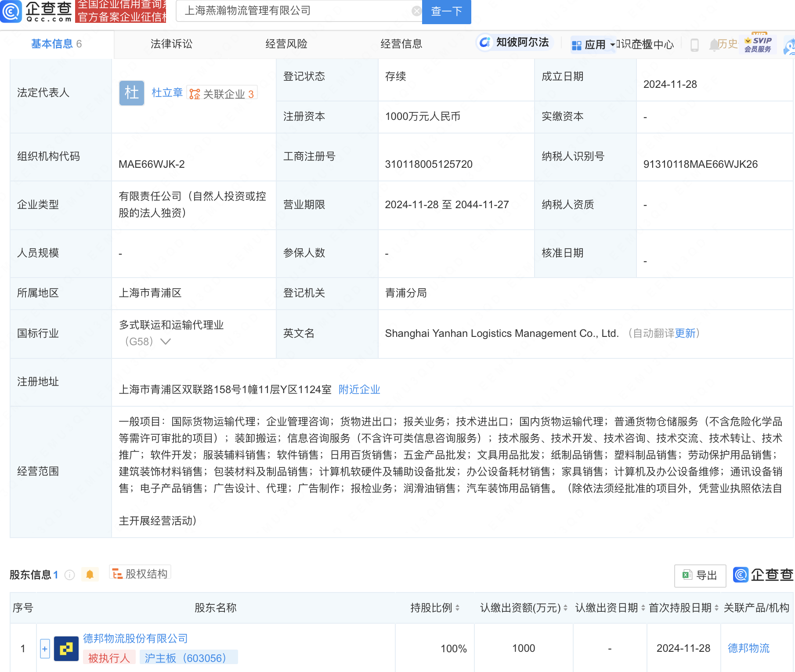The height and width of the screenshot is (672, 795).
Task: Select the 工商注册号 310118005125720 value
Action: [x=429, y=164]
